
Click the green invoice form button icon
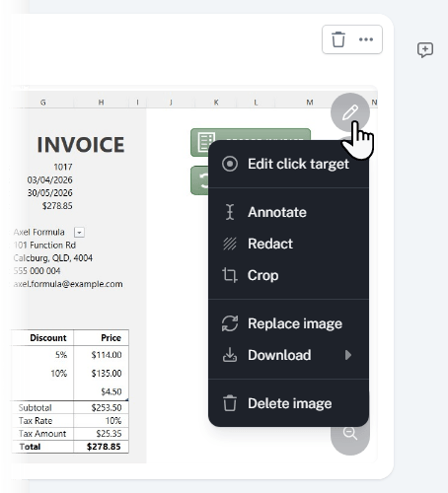(x=206, y=141)
